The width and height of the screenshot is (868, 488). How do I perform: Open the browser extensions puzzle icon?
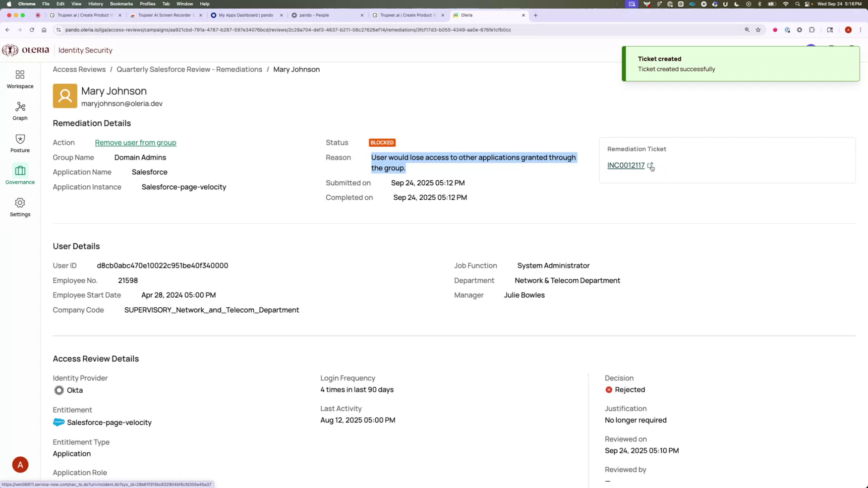point(812,30)
